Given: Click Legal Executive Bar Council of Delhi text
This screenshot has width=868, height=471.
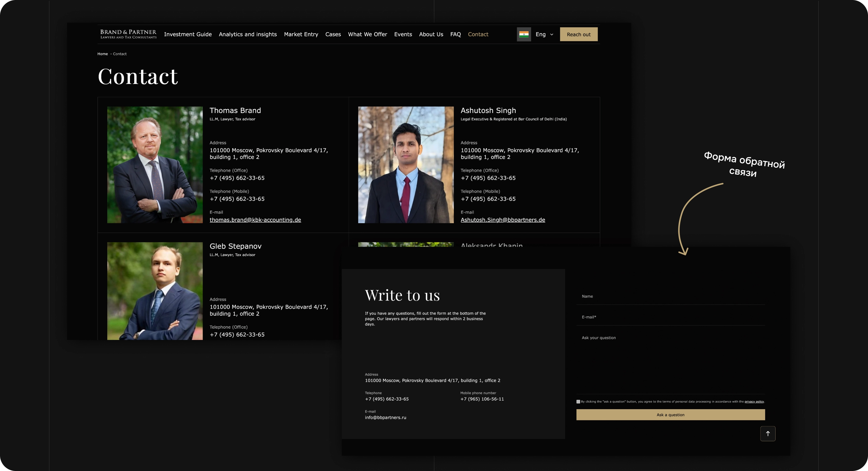Looking at the screenshot, I should click(x=513, y=119).
